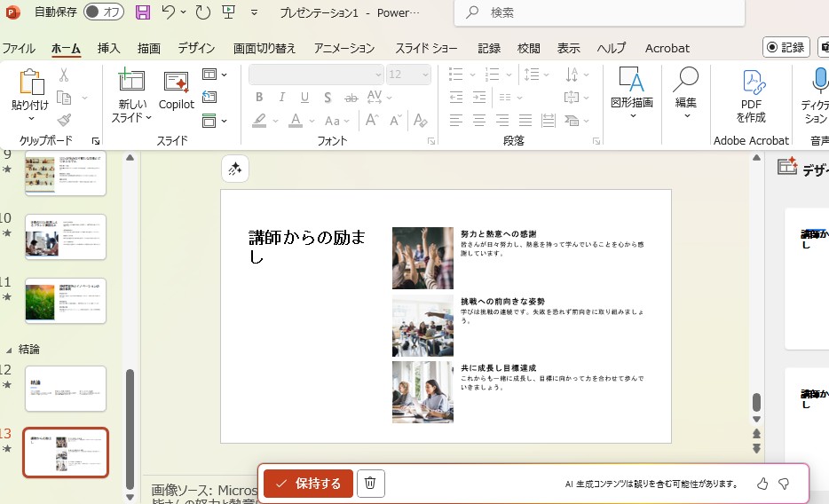Screen dimensions: 829x504
Task: Select slide 12 thumbnail
Action: [66, 389]
